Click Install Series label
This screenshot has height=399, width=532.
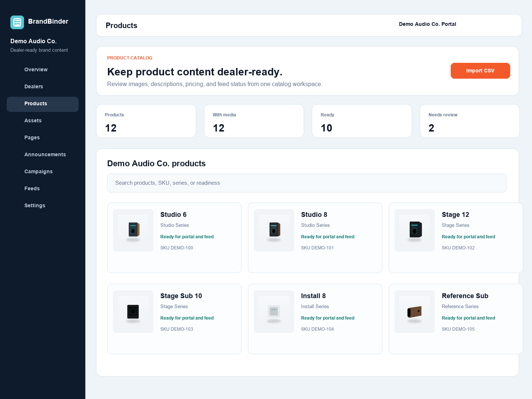(x=315, y=307)
